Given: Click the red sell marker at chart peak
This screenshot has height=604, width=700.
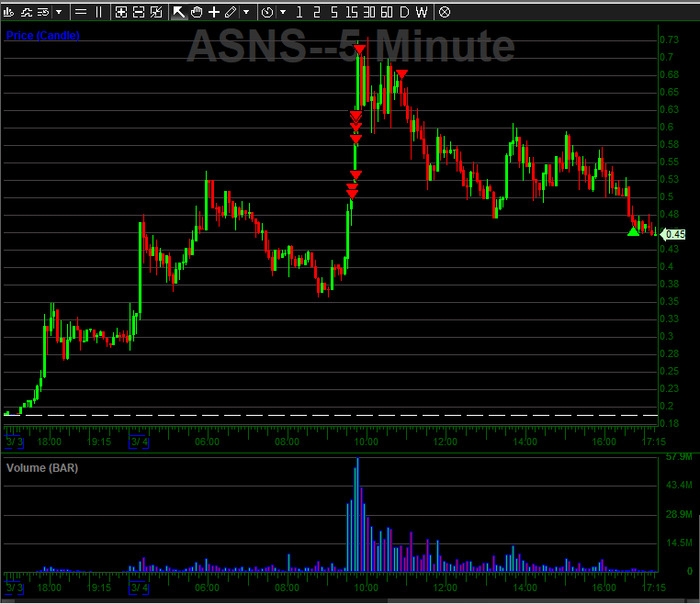Looking at the screenshot, I should pyautogui.click(x=359, y=49).
